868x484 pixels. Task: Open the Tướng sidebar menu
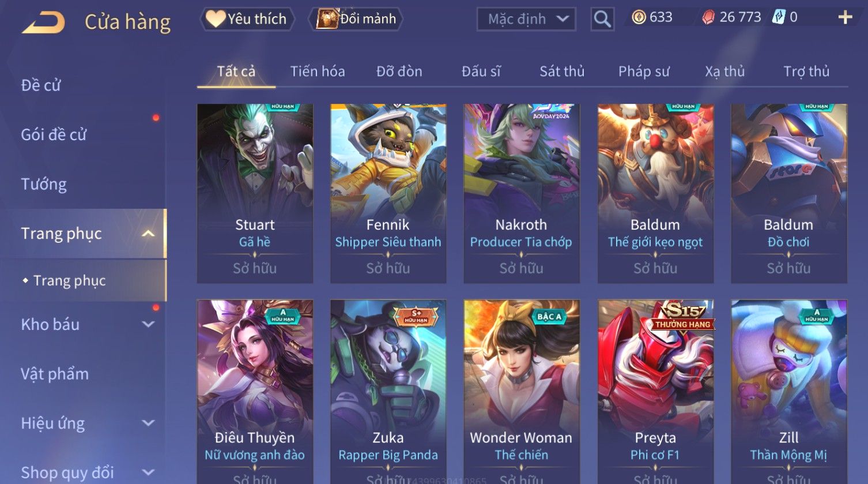[44, 185]
